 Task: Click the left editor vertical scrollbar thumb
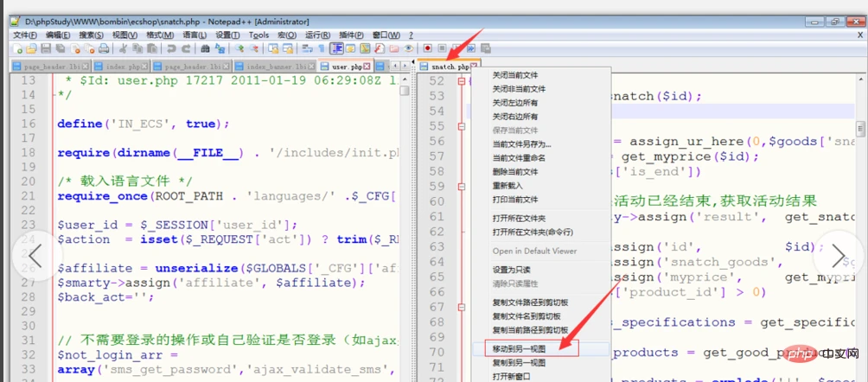click(x=405, y=90)
